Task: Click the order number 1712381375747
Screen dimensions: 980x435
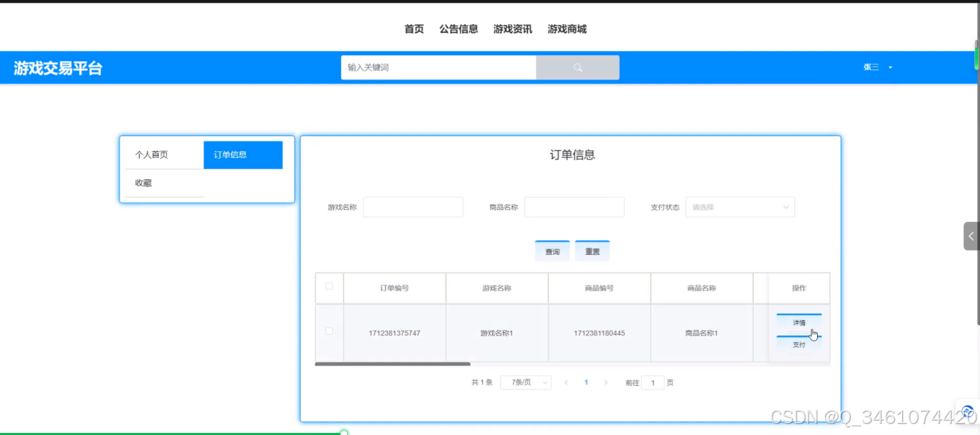Action: [x=394, y=333]
